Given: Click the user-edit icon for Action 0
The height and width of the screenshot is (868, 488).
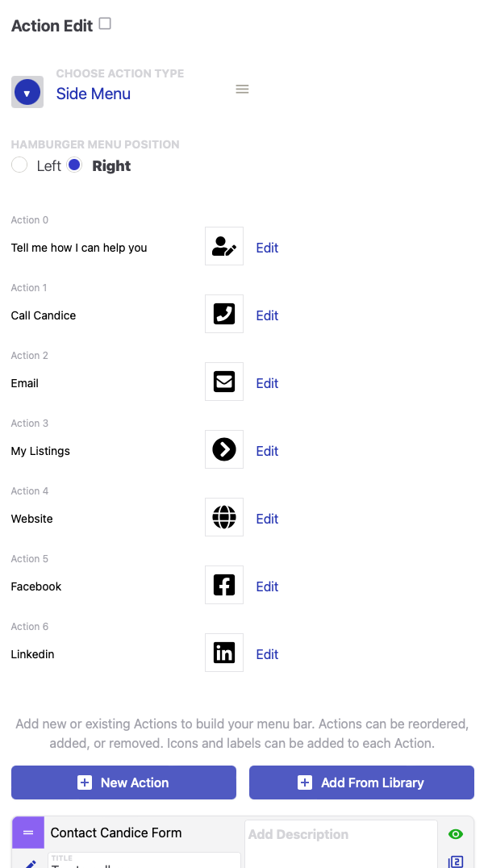Looking at the screenshot, I should coord(224,247).
